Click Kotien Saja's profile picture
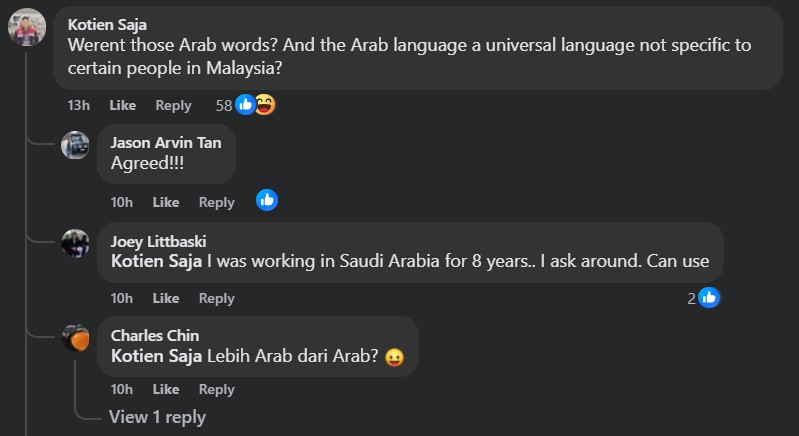 coord(27,27)
